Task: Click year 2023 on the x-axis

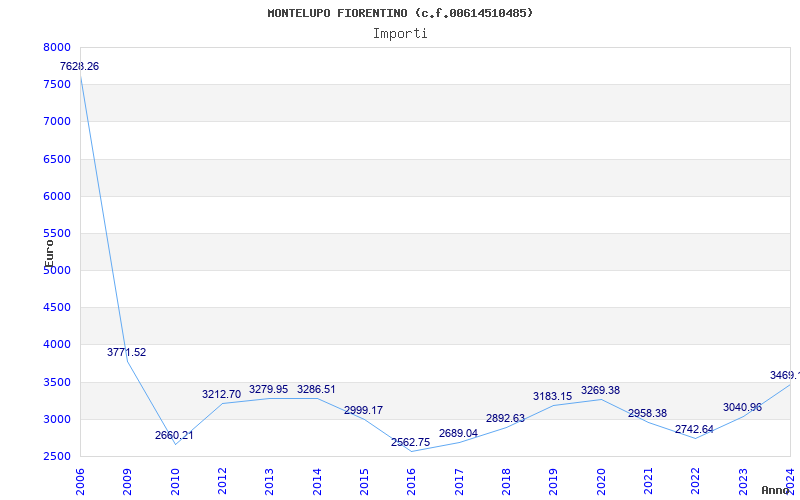Action: pyautogui.click(x=743, y=479)
